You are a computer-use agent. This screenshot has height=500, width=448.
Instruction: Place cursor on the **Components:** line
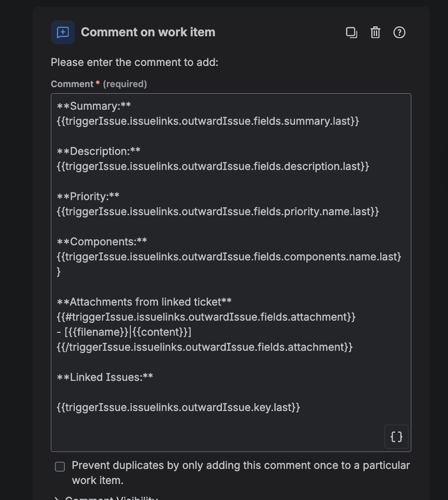coord(102,242)
